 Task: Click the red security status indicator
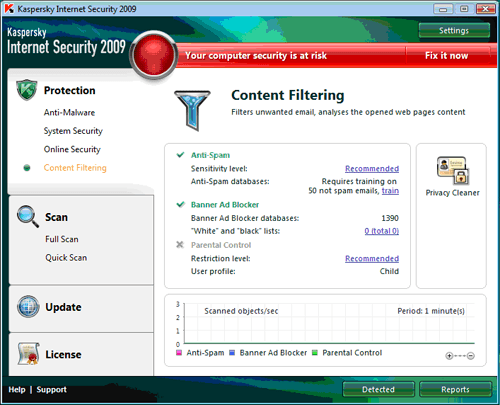pos(154,55)
